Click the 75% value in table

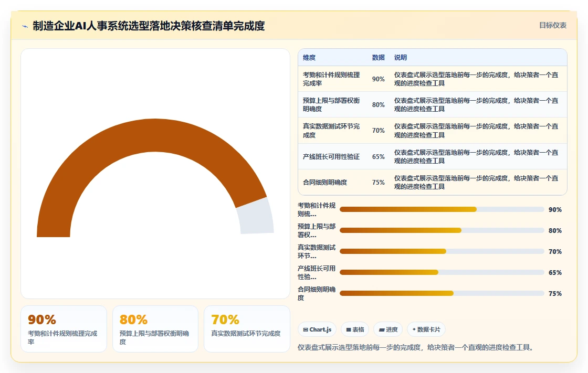click(379, 182)
